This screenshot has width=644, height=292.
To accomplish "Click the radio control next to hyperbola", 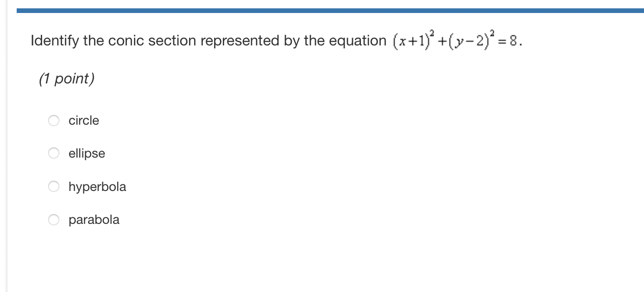I will pos(54,186).
